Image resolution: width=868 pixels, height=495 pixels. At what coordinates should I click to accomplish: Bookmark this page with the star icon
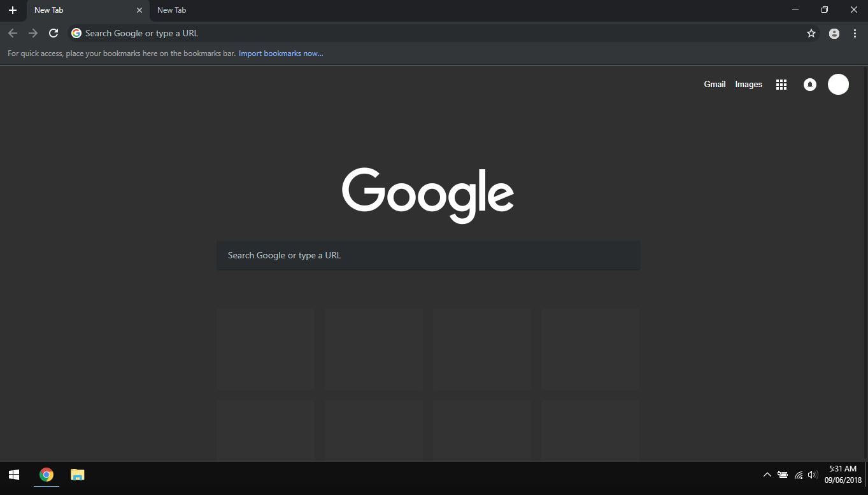tap(811, 33)
